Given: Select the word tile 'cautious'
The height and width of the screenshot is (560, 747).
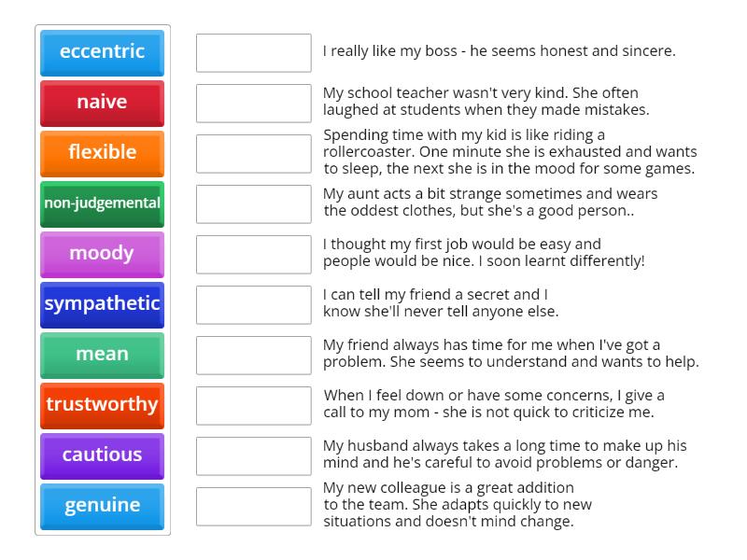Looking at the screenshot, I should [101, 455].
